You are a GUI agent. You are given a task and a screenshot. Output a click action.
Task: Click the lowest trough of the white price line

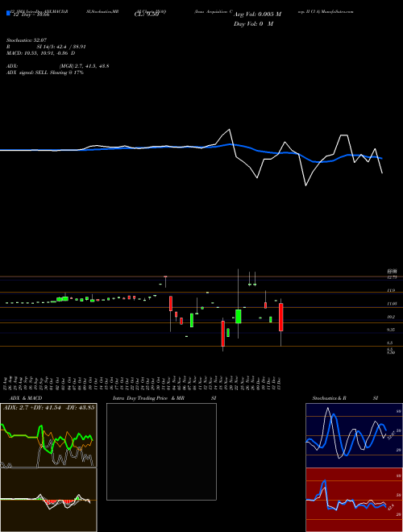coord(305,185)
